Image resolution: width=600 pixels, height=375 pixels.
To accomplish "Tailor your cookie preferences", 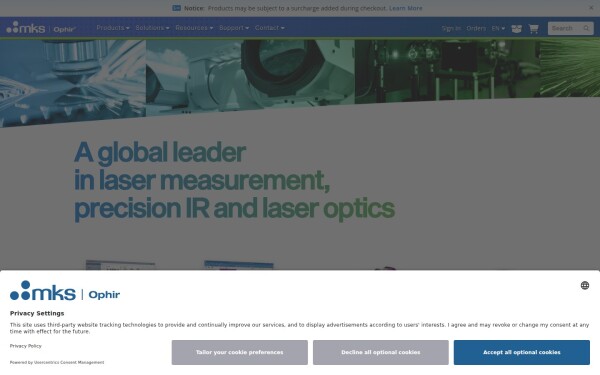I will (x=240, y=352).
